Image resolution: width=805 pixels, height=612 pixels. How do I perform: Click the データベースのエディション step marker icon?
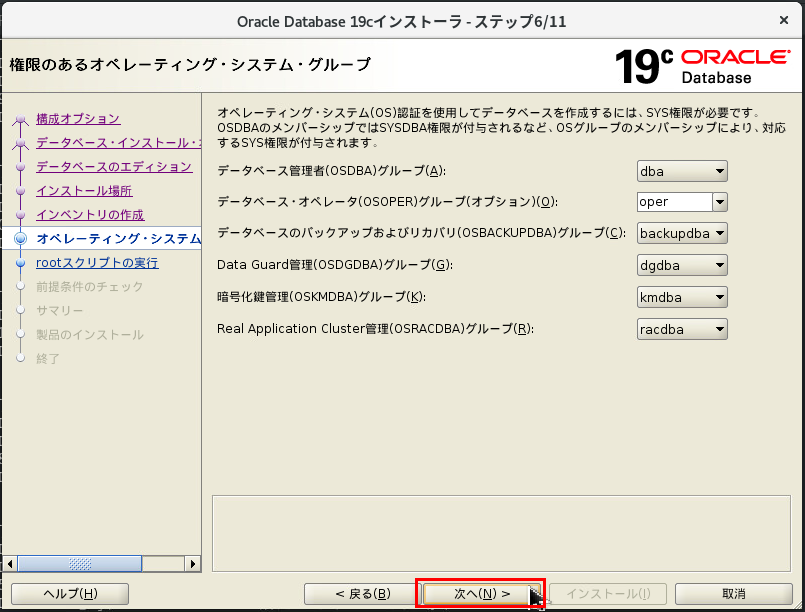20,167
